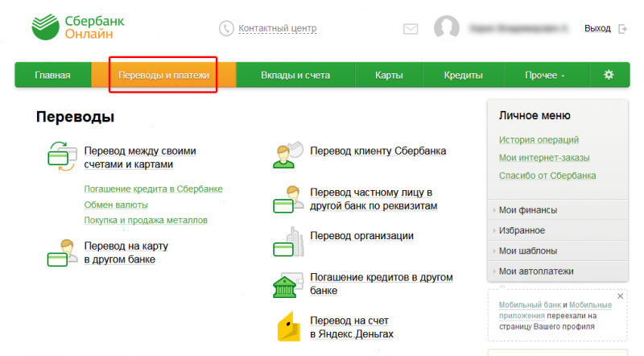Viewport: 644px width, 356px height.
Task: Open Перевод на карту в другом банке
Action: pyautogui.click(x=126, y=252)
